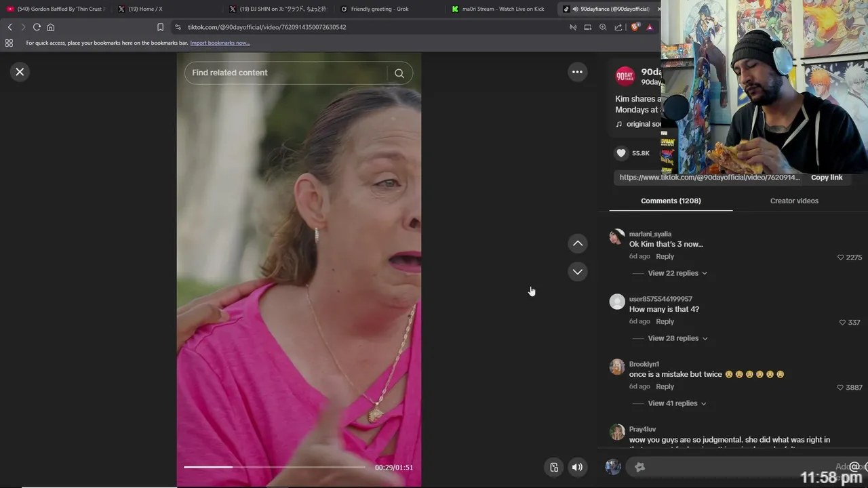Open the 90 Day Fiance profile avatar
Viewport: 868px width, 488px height.
(x=625, y=76)
